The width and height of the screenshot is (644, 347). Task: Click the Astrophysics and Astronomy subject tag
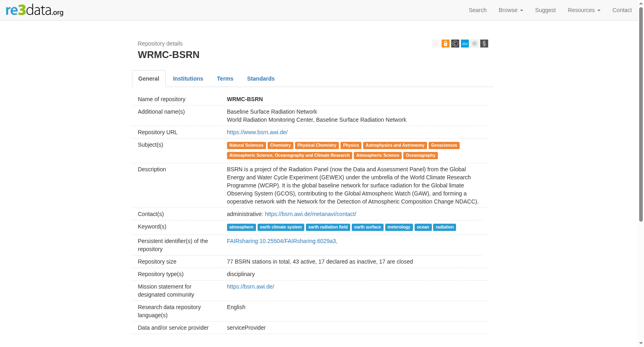(x=395, y=145)
